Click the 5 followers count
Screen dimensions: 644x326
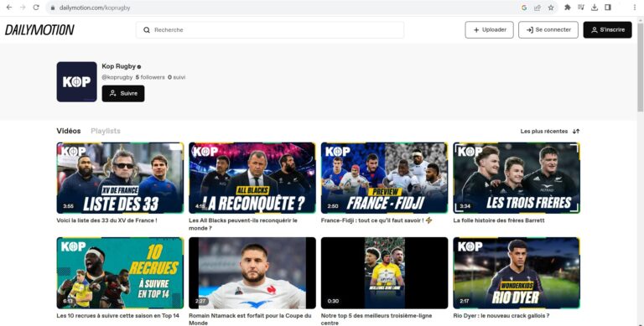coord(150,77)
